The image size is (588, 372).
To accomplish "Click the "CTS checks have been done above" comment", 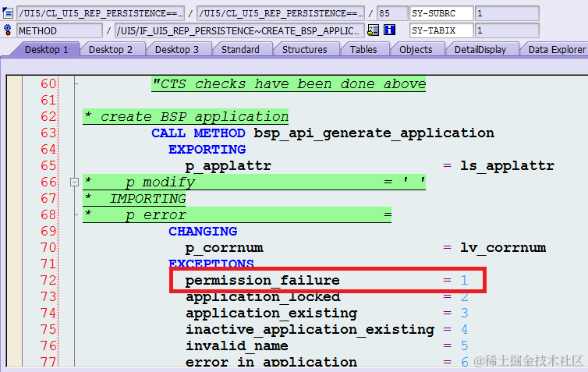I will point(289,84).
